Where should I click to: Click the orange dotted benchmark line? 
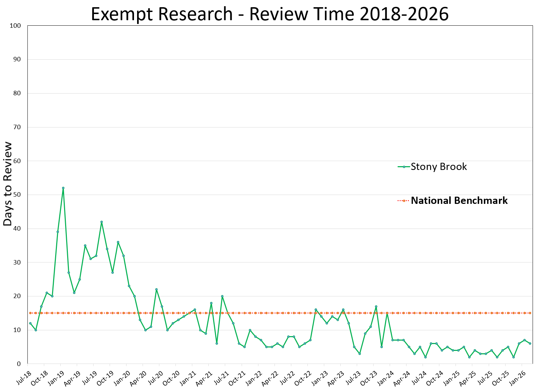(274, 313)
